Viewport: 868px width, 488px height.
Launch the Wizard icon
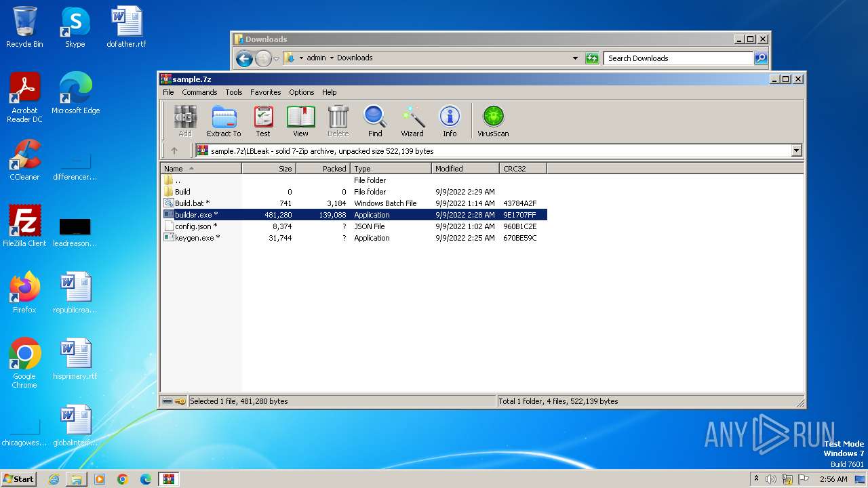[x=412, y=121]
